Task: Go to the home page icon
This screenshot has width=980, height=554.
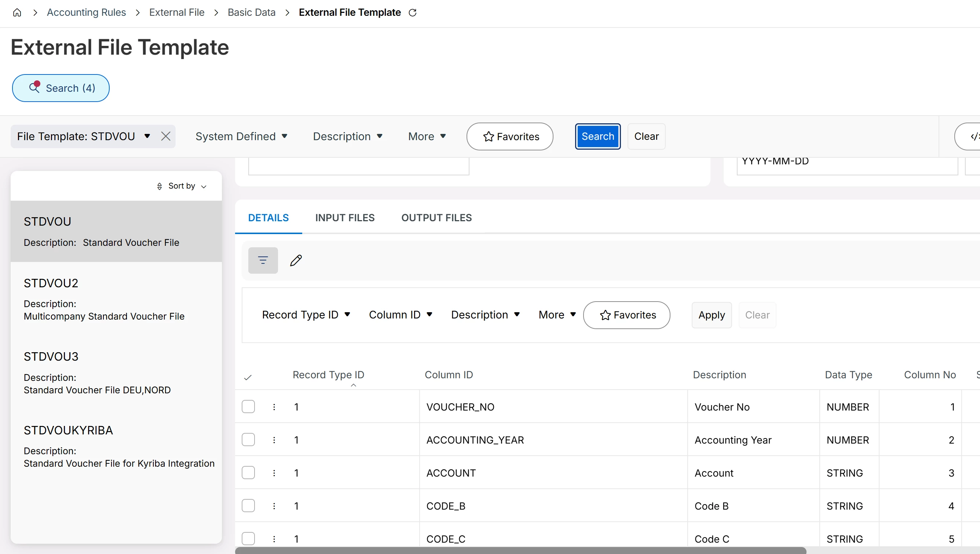Action: pos(17,12)
